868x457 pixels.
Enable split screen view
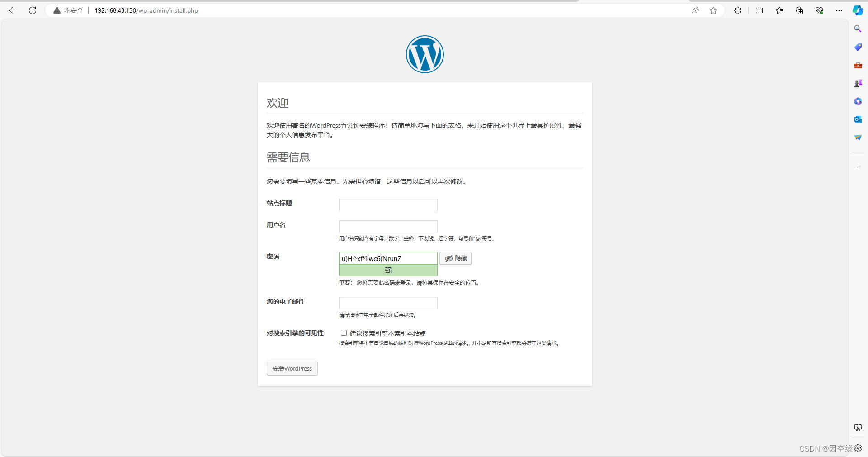(759, 10)
